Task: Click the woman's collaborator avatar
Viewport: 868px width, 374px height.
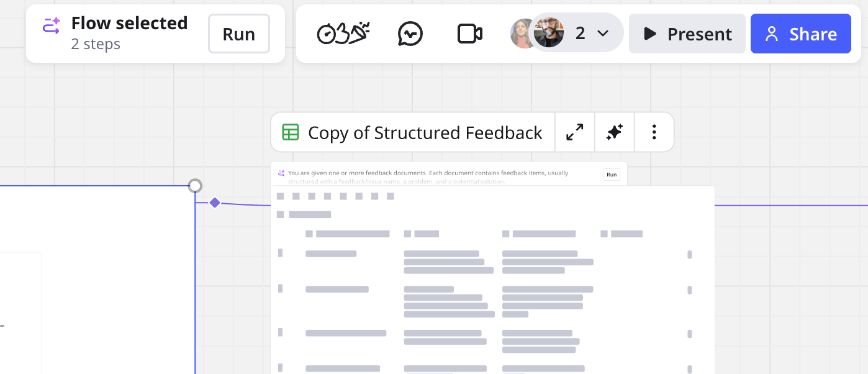Action: (520, 34)
